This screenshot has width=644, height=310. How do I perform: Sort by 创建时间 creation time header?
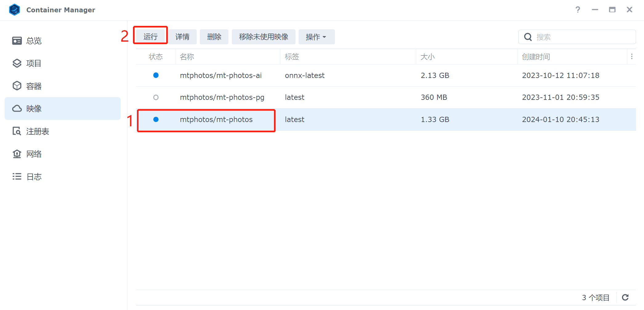[x=572, y=57]
